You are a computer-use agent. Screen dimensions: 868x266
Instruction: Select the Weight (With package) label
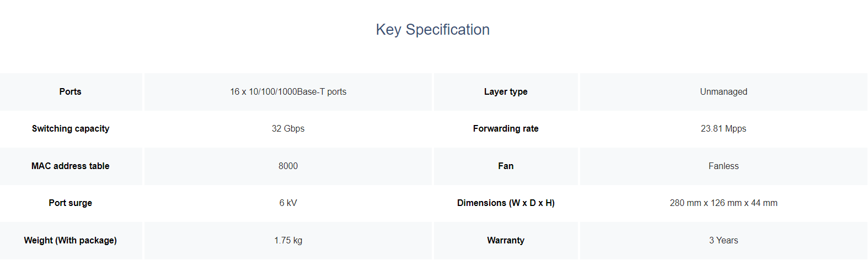[71, 241]
